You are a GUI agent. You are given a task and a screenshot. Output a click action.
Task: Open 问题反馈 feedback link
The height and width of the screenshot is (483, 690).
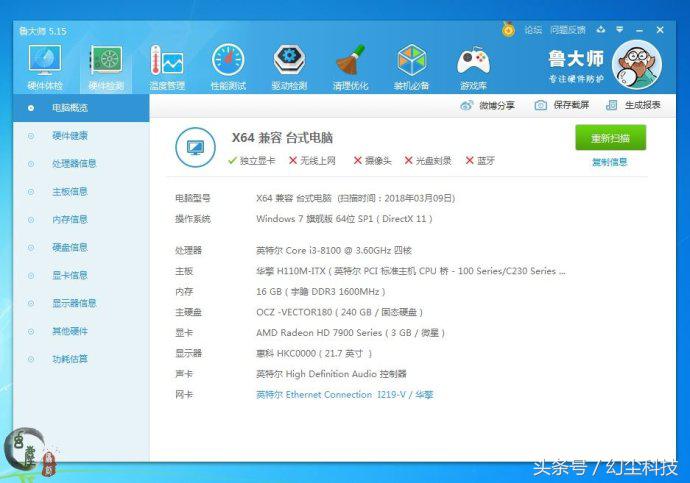click(568, 30)
